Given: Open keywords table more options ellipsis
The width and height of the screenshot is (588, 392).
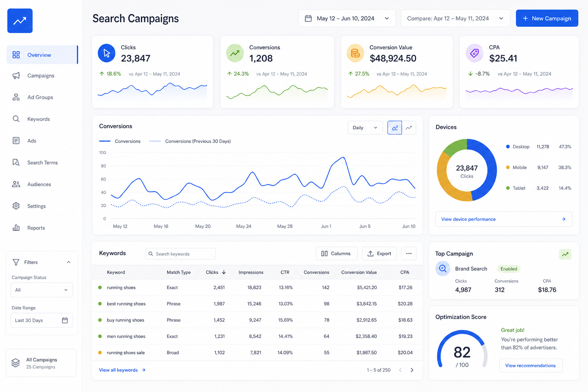Looking at the screenshot, I should (409, 253).
